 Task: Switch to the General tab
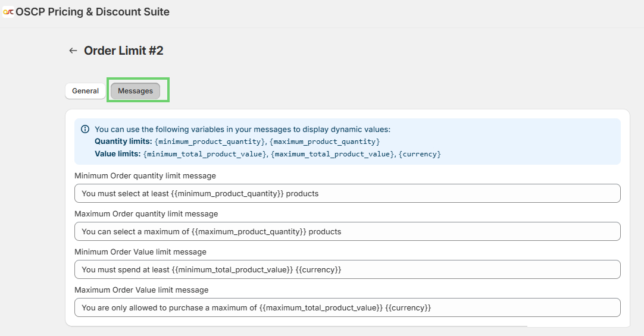85,91
